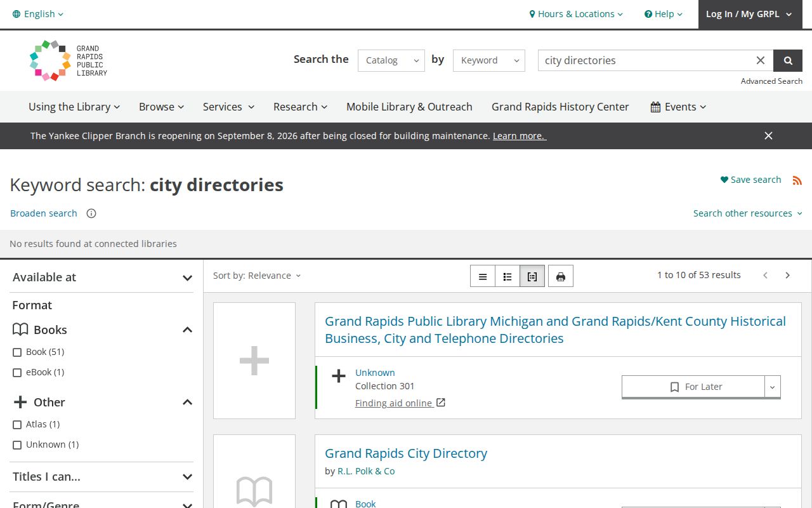
Task: Open the Services menu
Action: tap(228, 107)
